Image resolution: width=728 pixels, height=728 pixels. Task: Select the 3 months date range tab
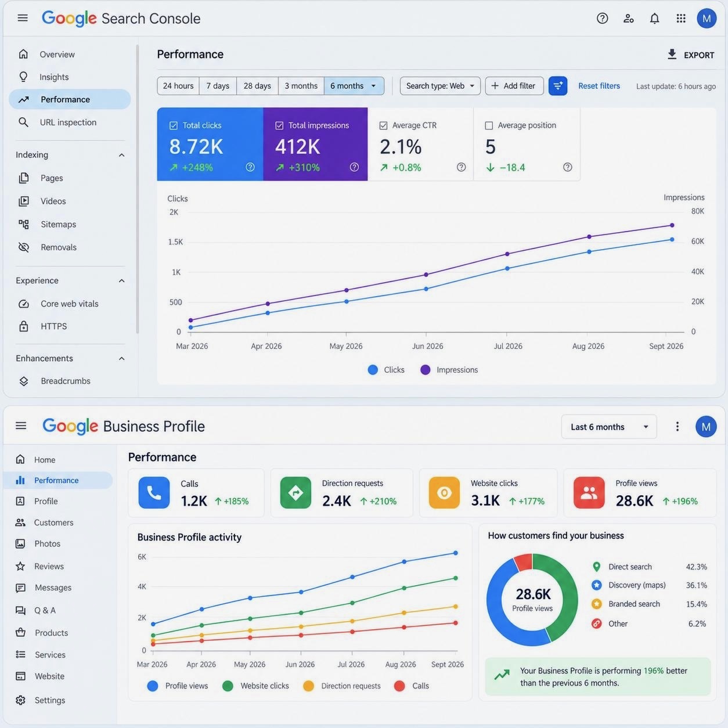click(301, 86)
